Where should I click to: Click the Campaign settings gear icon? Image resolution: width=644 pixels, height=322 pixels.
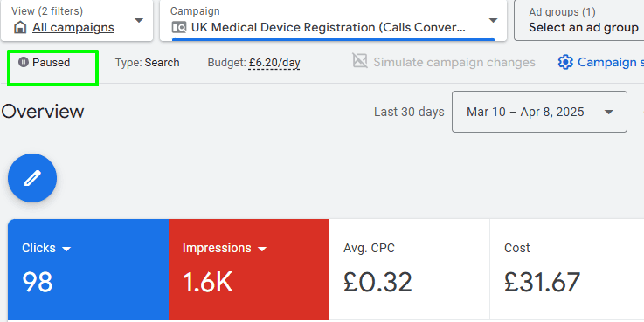[565, 62]
